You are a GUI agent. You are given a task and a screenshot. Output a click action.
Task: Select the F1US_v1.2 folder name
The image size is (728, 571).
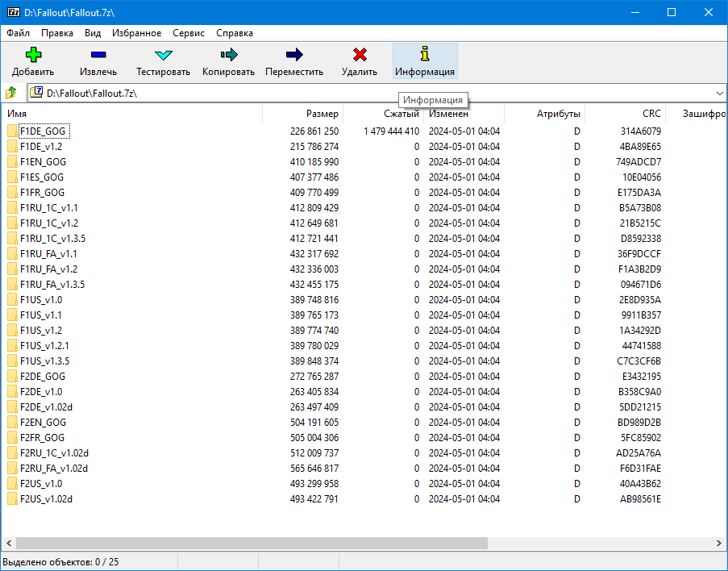(x=41, y=331)
